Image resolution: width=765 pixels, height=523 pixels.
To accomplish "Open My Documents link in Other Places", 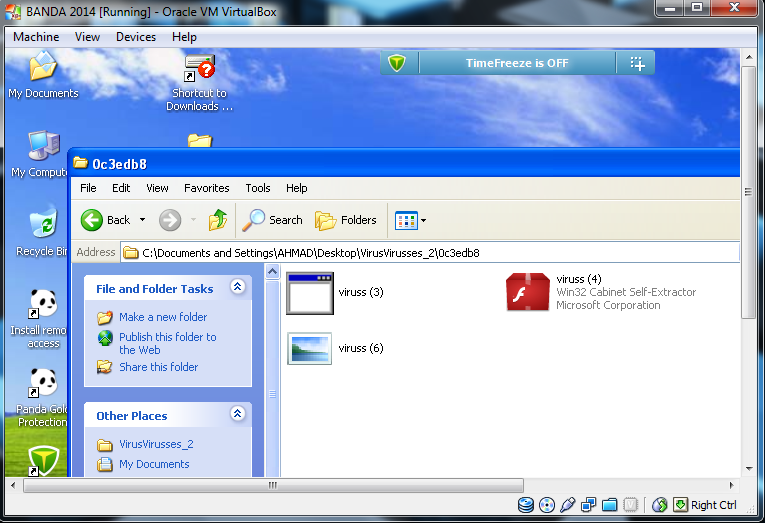I will (x=154, y=464).
